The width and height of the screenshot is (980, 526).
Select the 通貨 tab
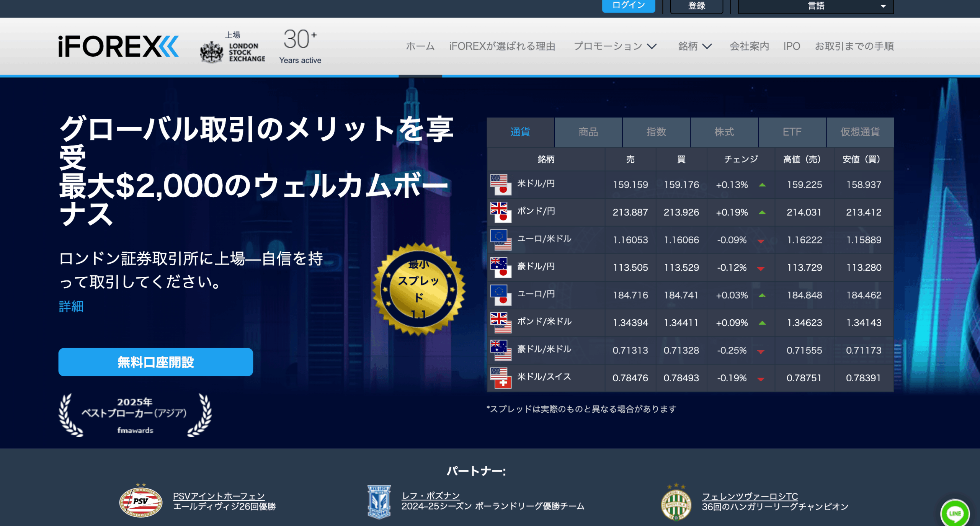coord(520,132)
